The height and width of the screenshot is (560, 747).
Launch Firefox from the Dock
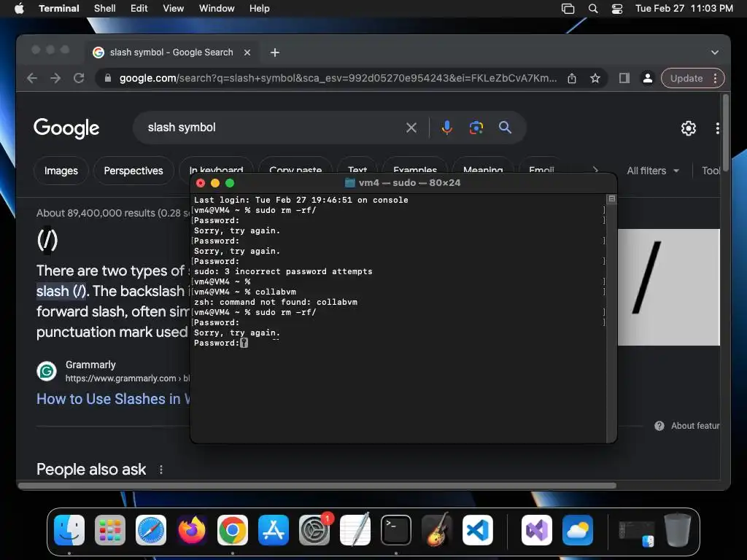pos(192,530)
